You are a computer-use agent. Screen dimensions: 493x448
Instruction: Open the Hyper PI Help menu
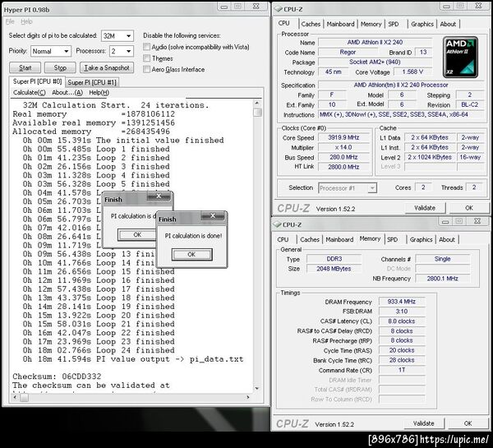26,21
